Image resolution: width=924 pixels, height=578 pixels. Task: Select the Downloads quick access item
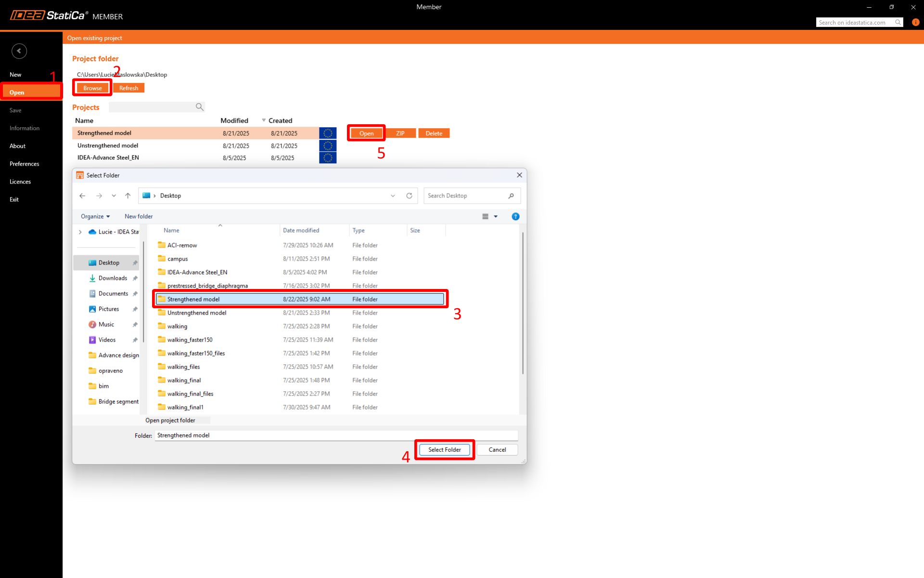[113, 278]
